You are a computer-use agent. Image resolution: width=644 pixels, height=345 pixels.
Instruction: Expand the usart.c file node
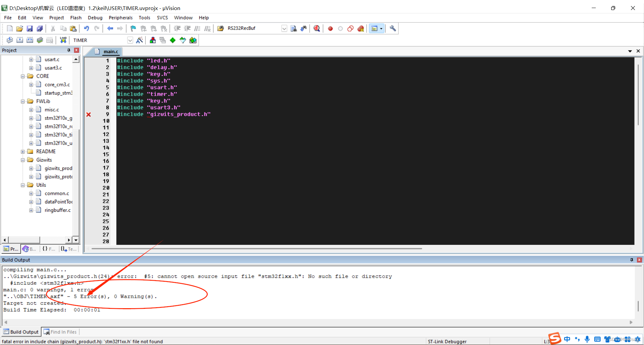tap(31, 60)
